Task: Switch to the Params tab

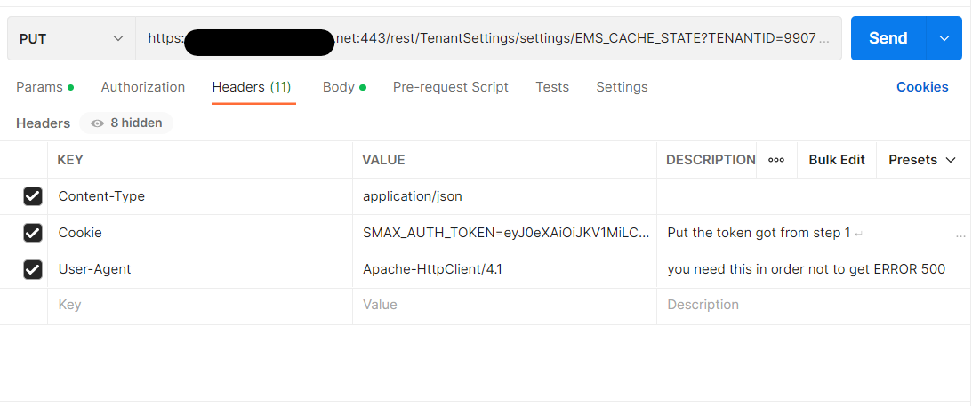Action: 40,87
